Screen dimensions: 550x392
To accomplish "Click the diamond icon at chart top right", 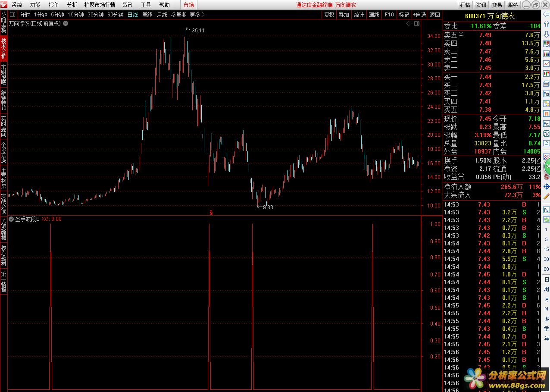I will coord(409,23).
